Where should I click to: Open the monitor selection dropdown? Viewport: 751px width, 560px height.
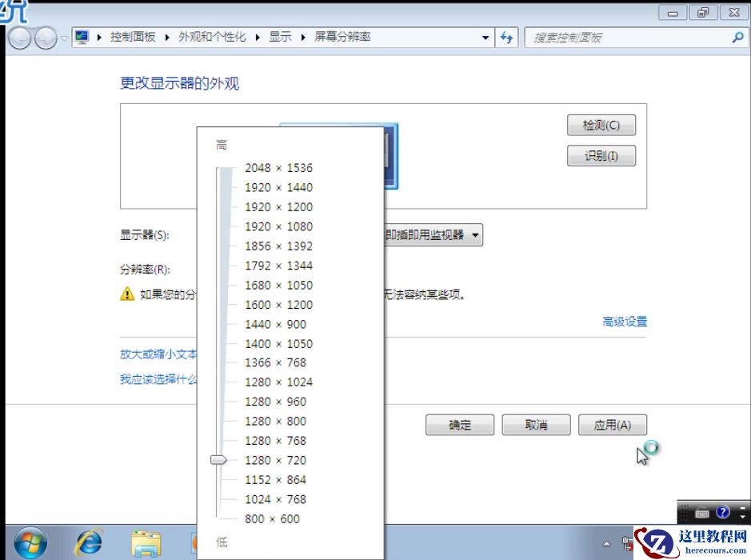pyautogui.click(x=473, y=234)
